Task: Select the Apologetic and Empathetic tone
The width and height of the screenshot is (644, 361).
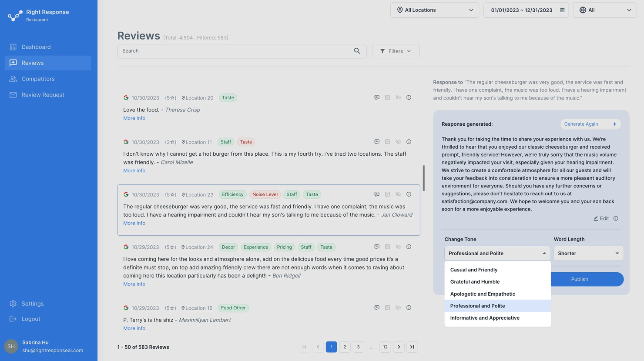Action: point(483,294)
